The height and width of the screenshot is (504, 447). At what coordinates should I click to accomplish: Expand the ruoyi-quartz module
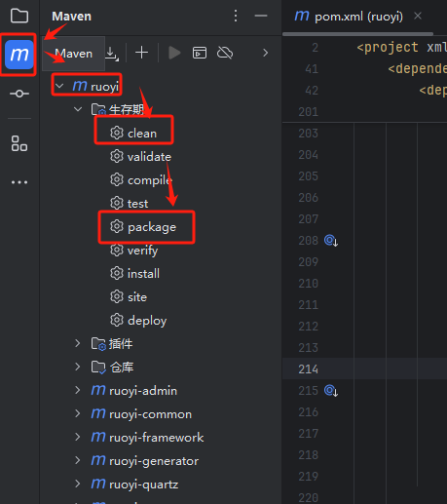[x=78, y=484]
